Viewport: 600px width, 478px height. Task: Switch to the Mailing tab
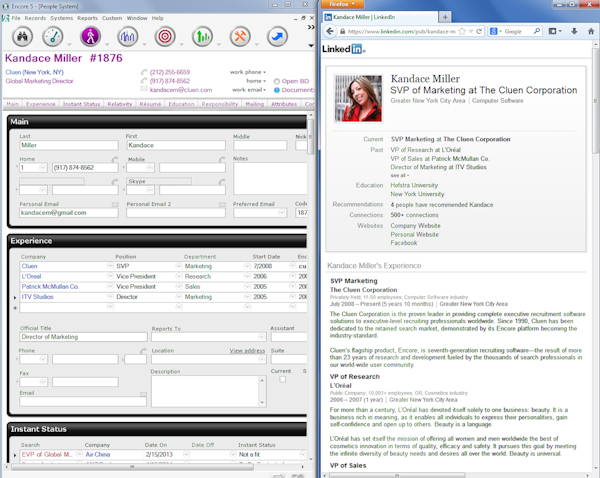click(x=254, y=104)
